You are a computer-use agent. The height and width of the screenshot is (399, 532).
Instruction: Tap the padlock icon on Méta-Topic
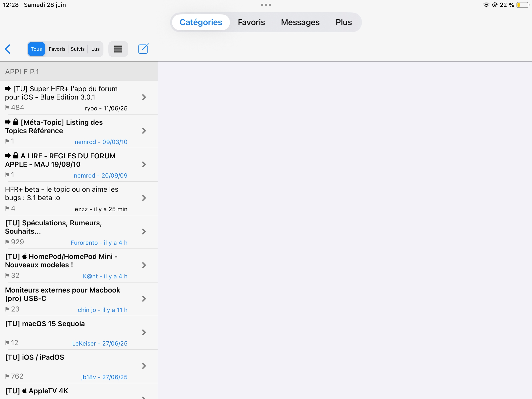click(16, 122)
